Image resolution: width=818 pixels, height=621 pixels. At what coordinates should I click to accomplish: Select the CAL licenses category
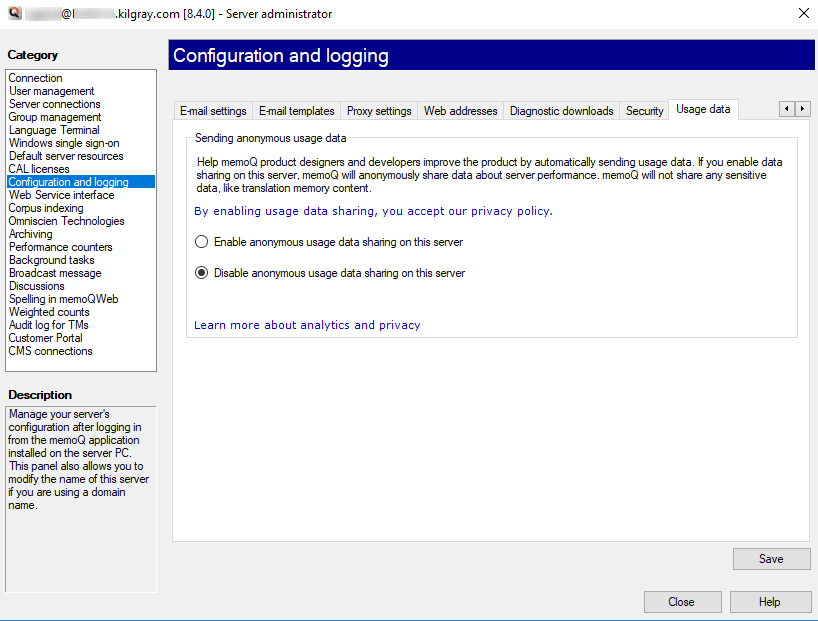click(37, 168)
